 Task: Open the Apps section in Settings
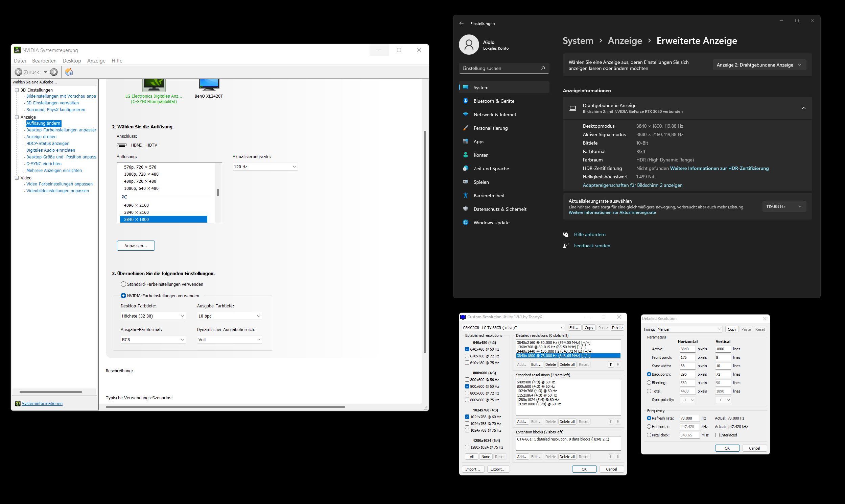pos(504,142)
